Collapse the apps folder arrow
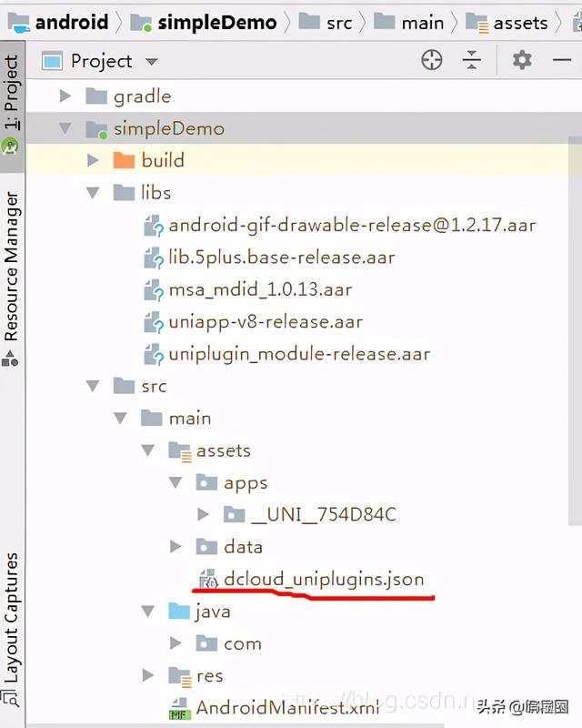Viewport: 582px width, 728px height. 176,482
